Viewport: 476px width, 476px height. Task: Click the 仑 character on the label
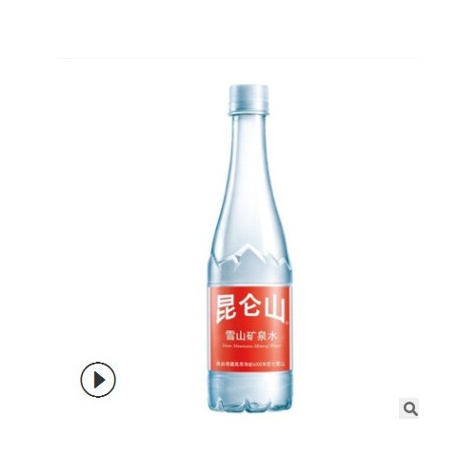(x=250, y=307)
